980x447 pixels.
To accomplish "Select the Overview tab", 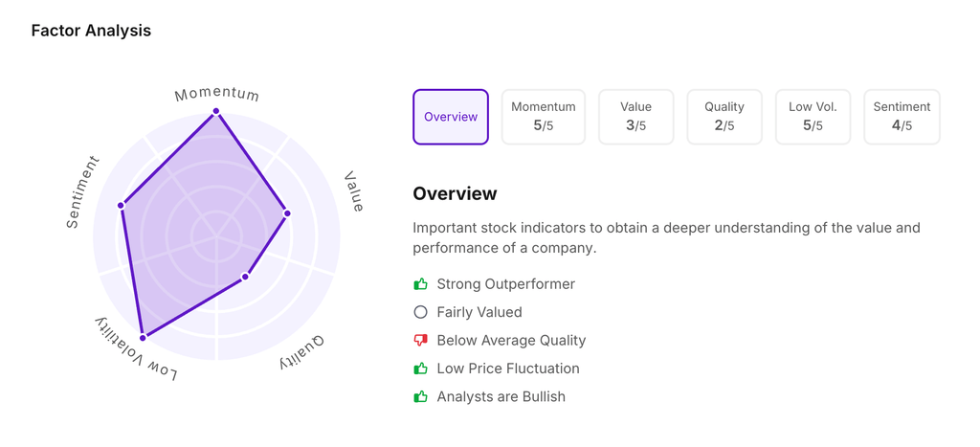I will tap(451, 117).
